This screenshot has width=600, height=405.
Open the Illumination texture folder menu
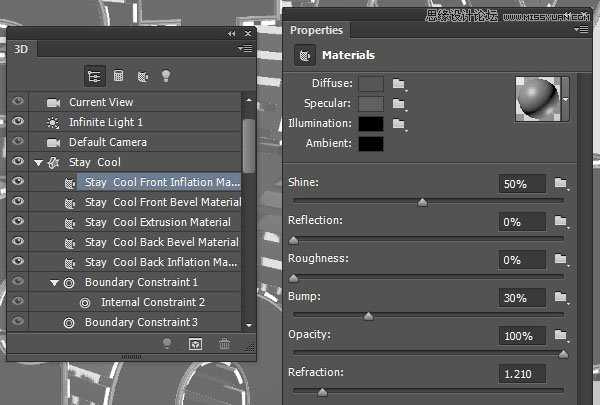pyautogui.click(x=399, y=123)
